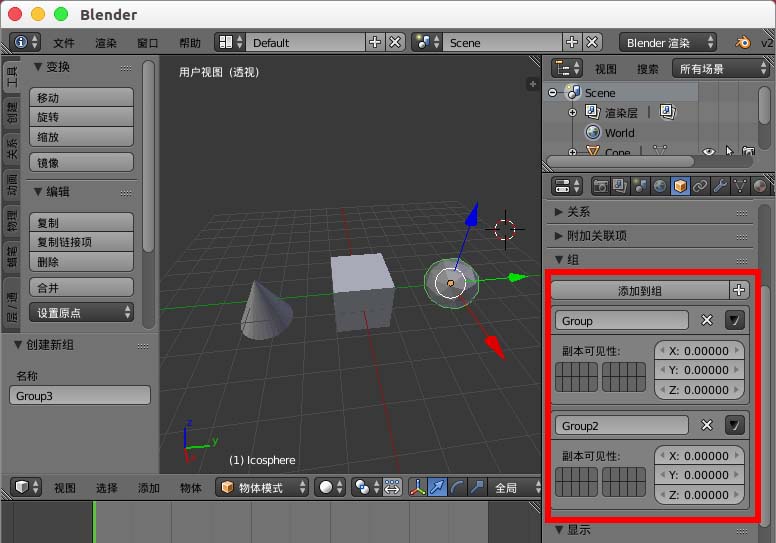The height and width of the screenshot is (543, 776).
Task: Click the Info editor type icon
Action: click(25, 43)
